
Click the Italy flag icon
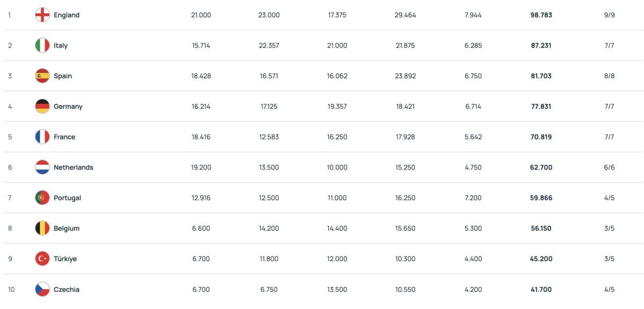point(42,46)
